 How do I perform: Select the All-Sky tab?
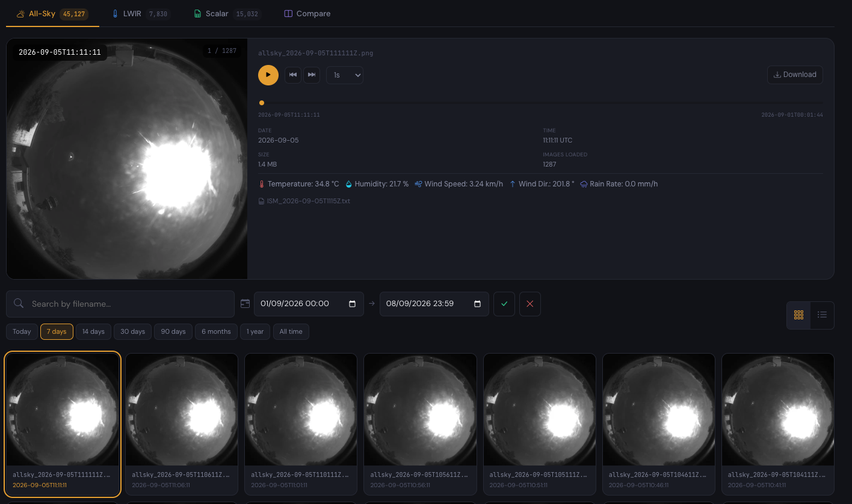[52, 13]
